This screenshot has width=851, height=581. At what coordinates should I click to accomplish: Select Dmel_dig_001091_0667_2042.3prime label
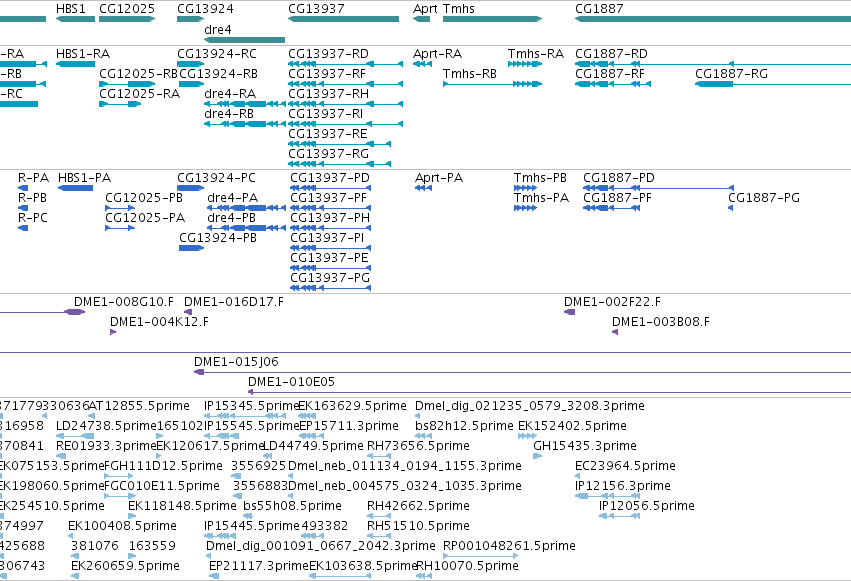pyautogui.click(x=321, y=546)
